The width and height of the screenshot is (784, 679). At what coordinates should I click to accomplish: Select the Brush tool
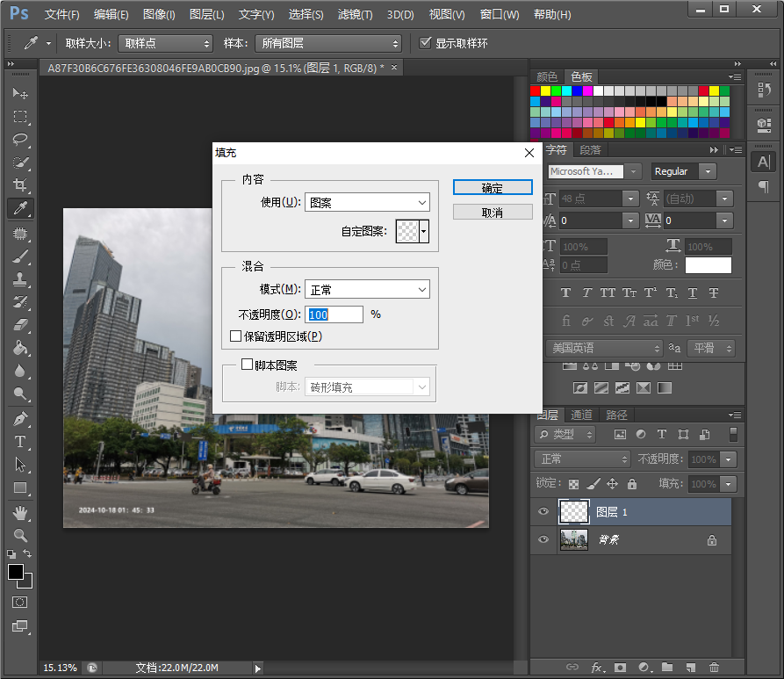coord(20,256)
